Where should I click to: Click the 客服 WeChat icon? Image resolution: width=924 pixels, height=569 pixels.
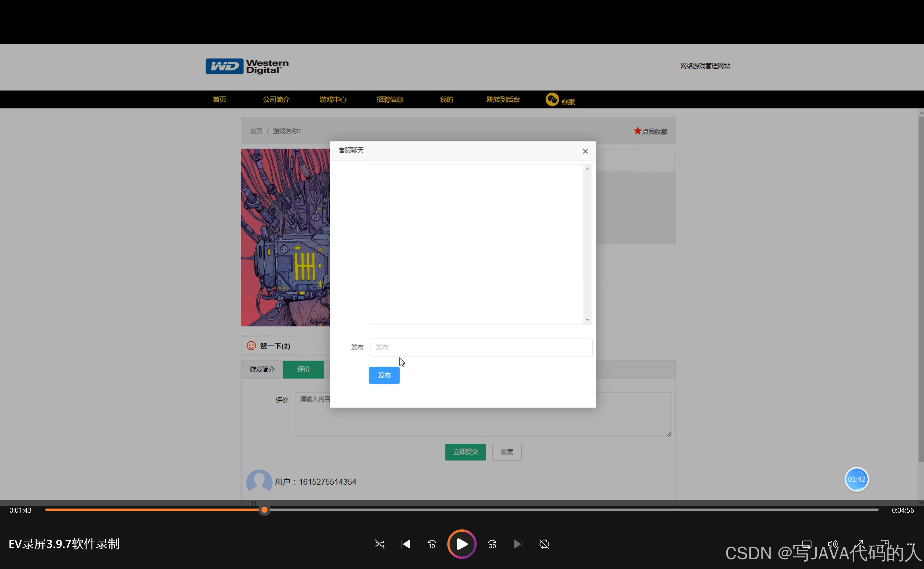pyautogui.click(x=552, y=100)
